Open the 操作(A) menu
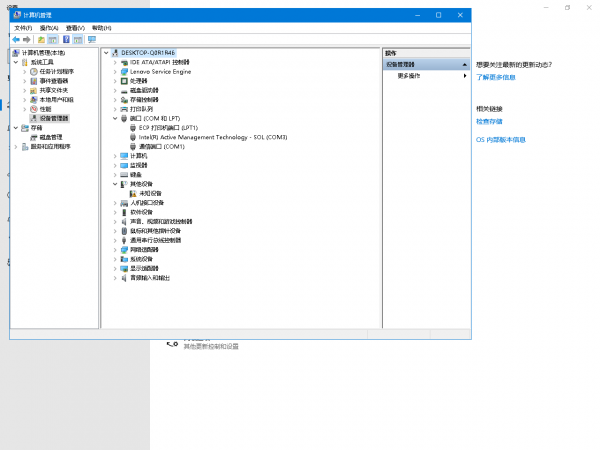 tap(50, 28)
